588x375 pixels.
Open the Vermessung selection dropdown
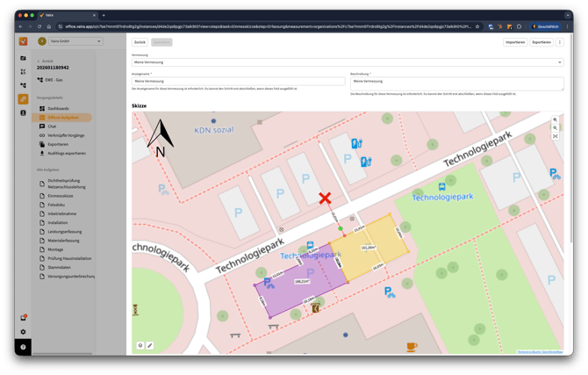tap(347, 62)
